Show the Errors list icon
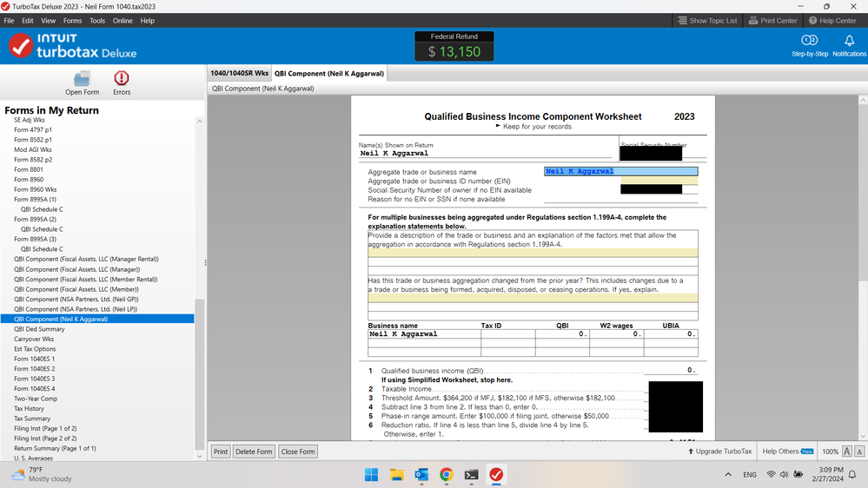This screenshot has height=488, width=868. point(122,83)
